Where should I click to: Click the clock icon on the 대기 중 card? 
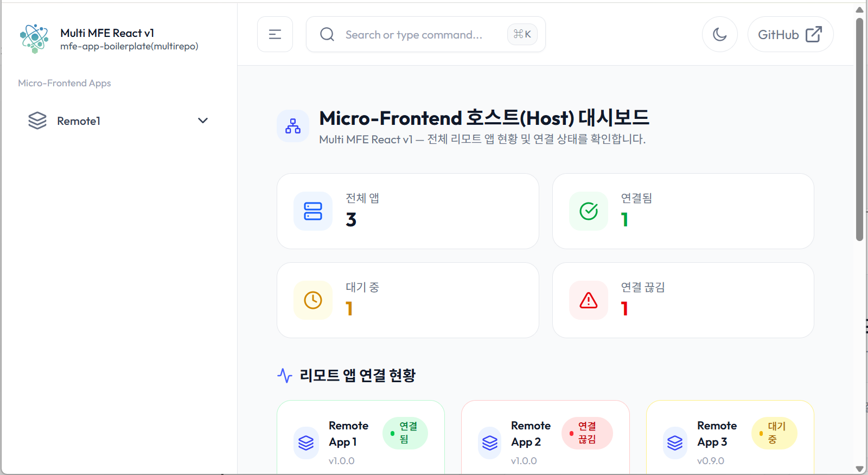[312, 300]
